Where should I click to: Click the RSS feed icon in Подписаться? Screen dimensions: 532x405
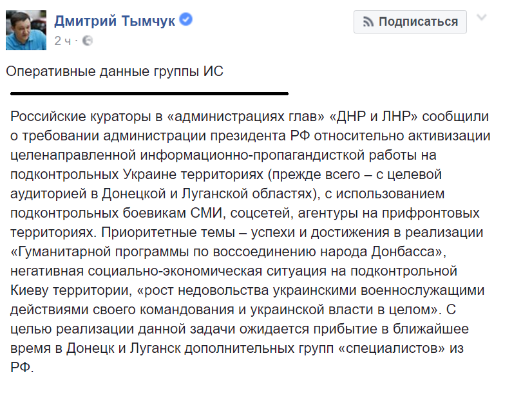coord(368,22)
